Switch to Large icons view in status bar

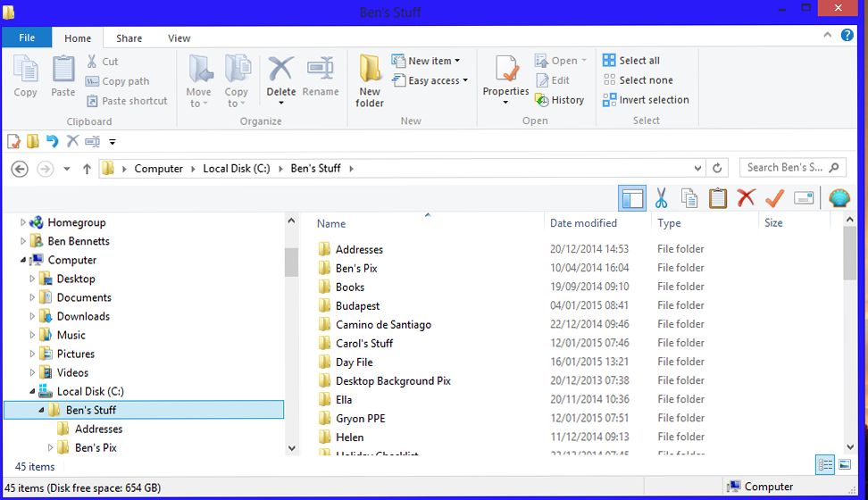tap(844, 465)
